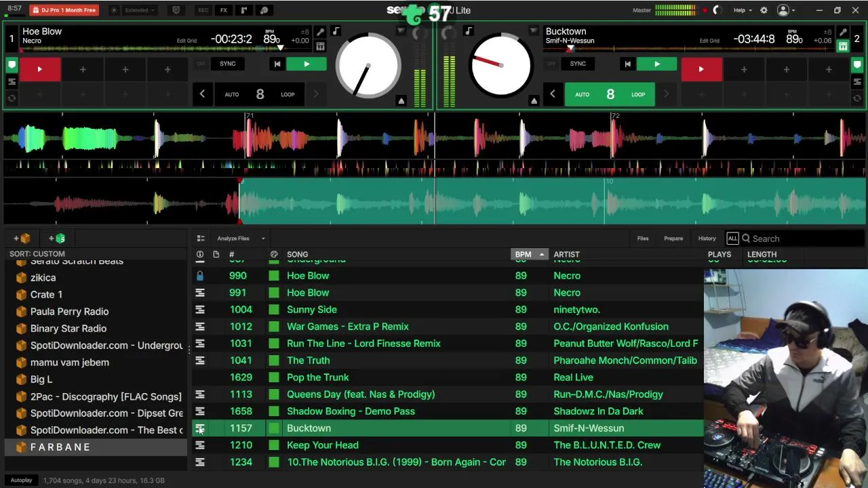This screenshot has height=488, width=868.
Task: Jump to the previous track start on deck 2
Action: pos(627,64)
